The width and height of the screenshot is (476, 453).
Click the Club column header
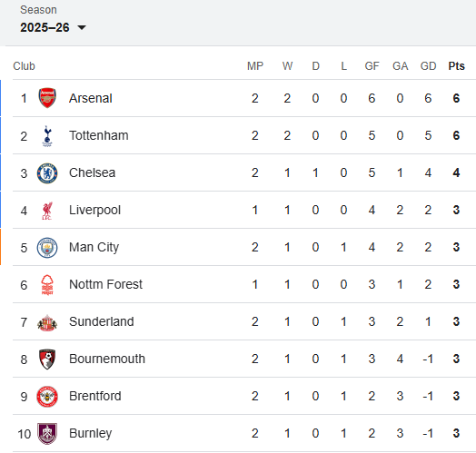(24, 66)
